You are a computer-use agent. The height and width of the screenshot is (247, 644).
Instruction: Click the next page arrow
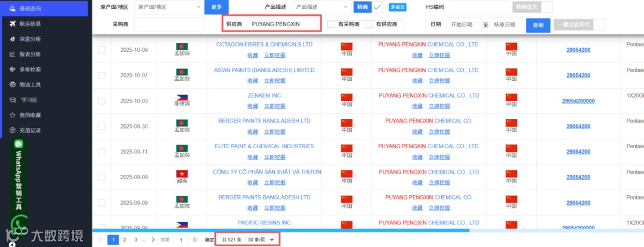pos(153,240)
